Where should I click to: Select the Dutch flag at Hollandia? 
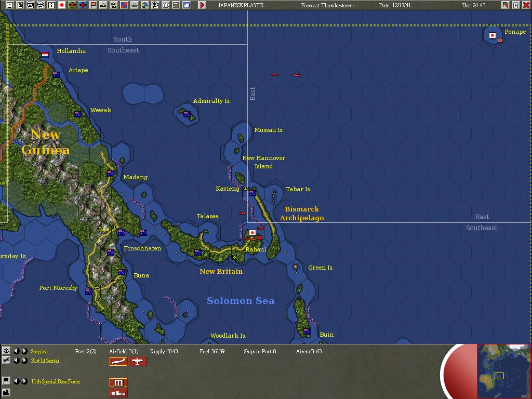point(45,55)
